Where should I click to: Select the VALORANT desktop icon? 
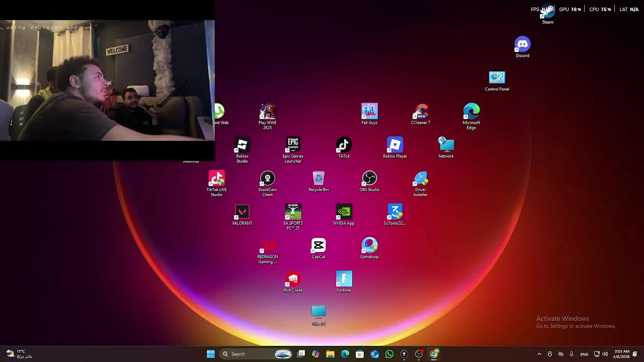tap(242, 215)
